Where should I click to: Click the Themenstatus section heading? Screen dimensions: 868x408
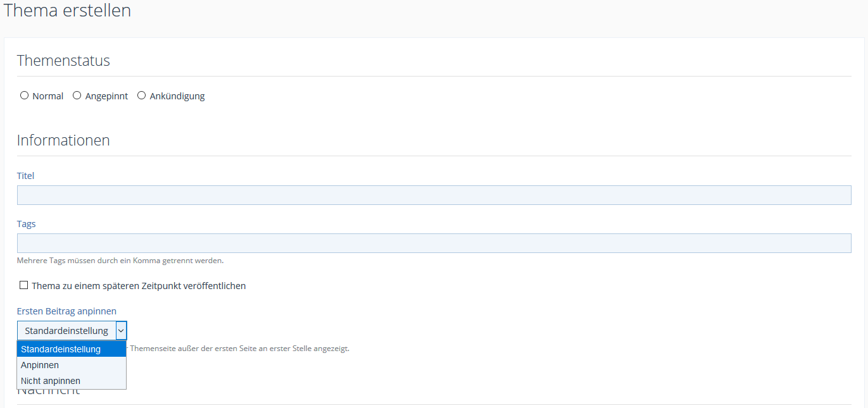coord(63,61)
